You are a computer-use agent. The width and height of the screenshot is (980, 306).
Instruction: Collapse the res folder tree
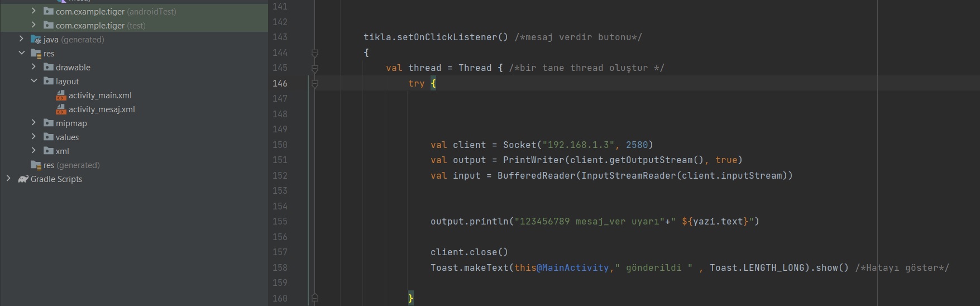point(21,52)
